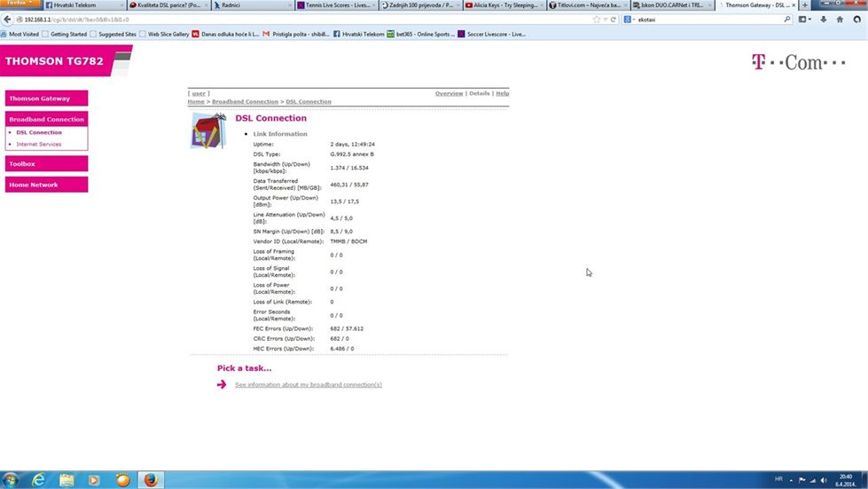
Task: Close the Thomson Gateway tab
Action: click(794, 5)
